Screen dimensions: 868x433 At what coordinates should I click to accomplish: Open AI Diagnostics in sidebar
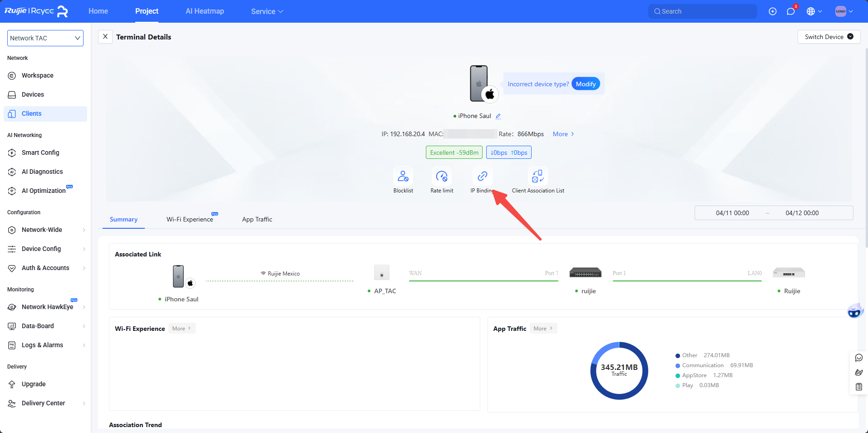(x=45, y=172)
